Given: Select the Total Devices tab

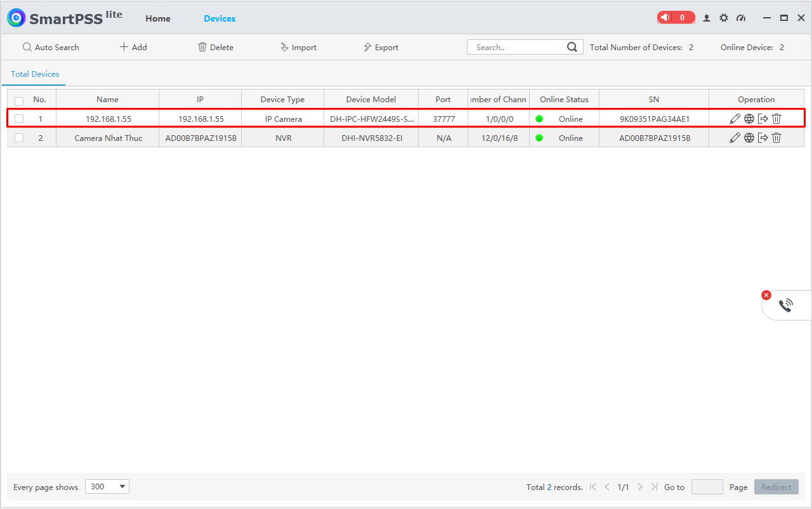Looking at the screenshot, I should pyautogui.click(x=35, y=74).
